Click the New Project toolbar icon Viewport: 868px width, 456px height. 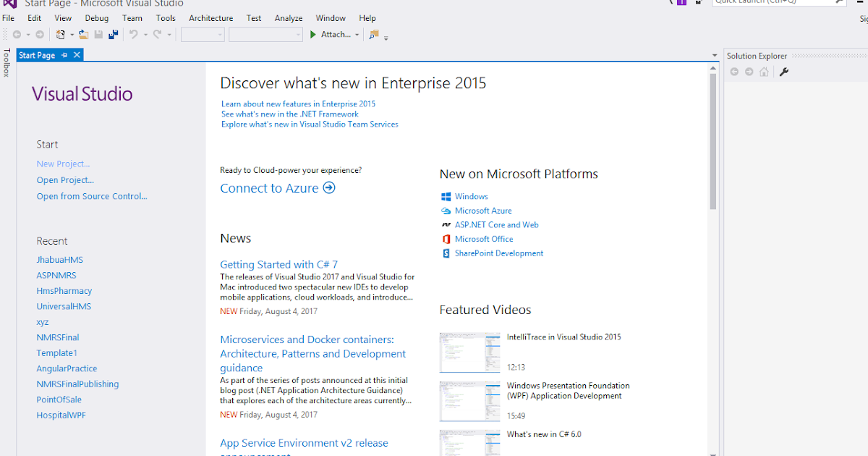(60, 35)
